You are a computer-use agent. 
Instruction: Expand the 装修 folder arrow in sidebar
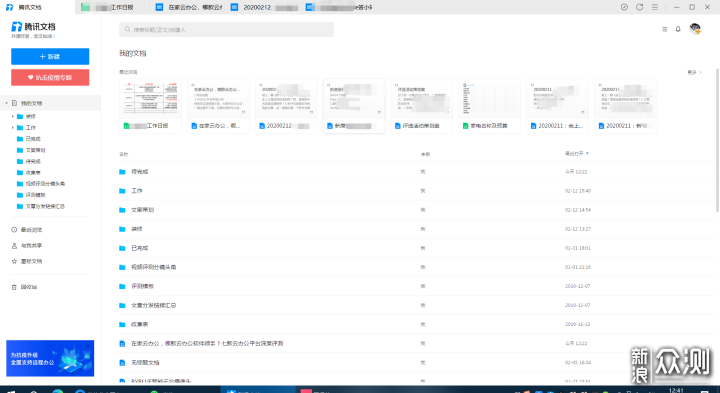click(12, 116)
